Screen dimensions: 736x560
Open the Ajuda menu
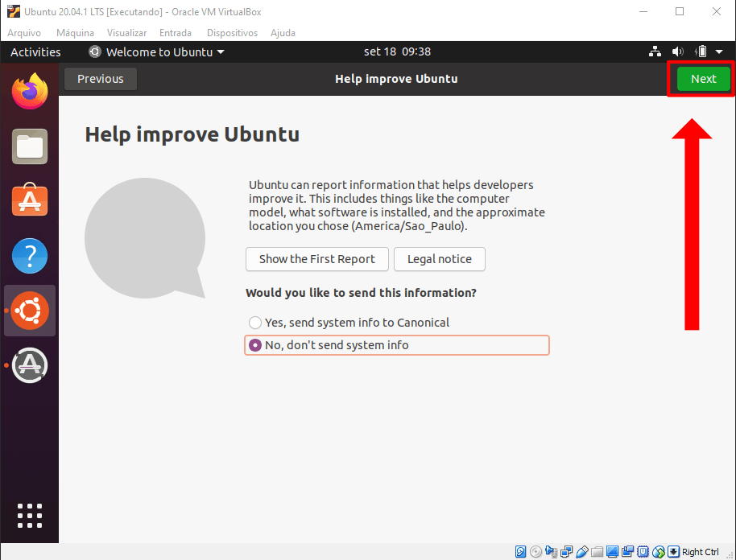[x=283, y=33]
